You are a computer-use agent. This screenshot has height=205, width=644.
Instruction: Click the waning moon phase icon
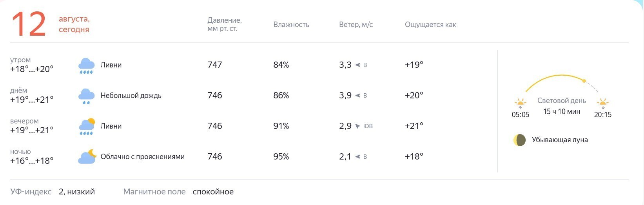coord(519,140)
